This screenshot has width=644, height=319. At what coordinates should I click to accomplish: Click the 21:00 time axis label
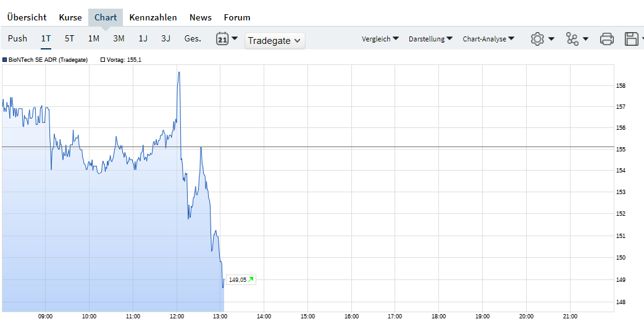tap(570, 316)
